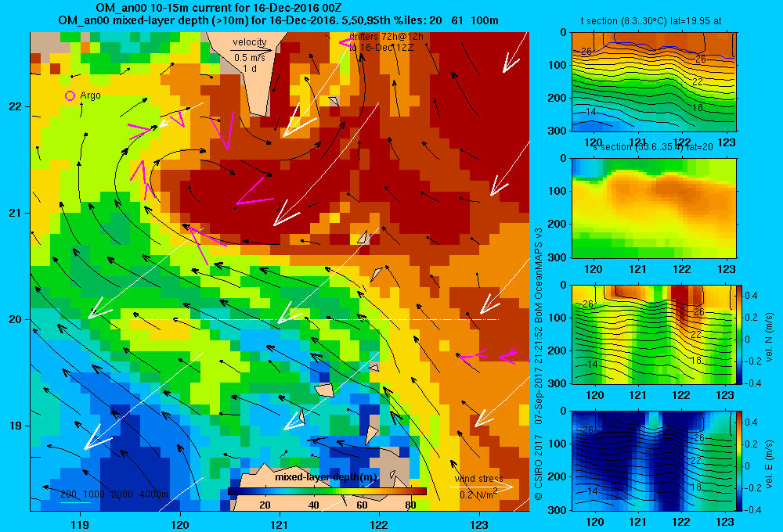Image resolution: width=783 pixels, height=532 pixels.
Task: Open the northward velocity section plot
Action: [x=654, y=334]
